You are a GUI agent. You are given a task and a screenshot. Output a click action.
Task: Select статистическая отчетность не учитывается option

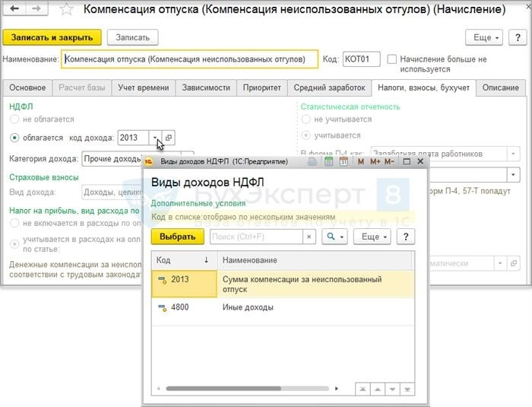click(x=306, y=119)
